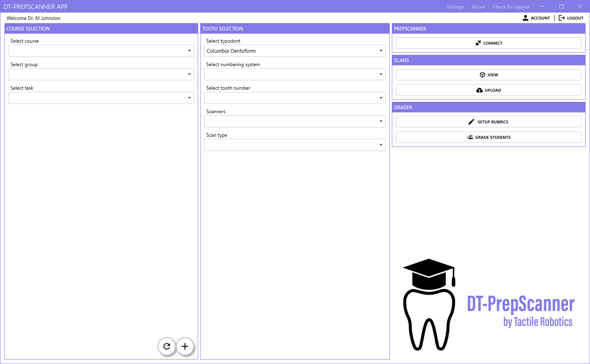Click the SCANS panel header
The image size is (590, 364).
pos(488,60)
